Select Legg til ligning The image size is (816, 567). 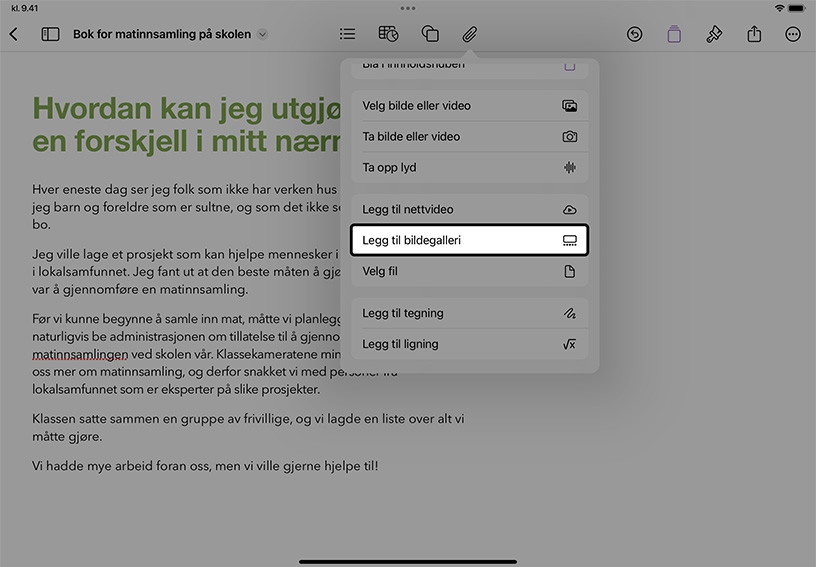click(470, 344)
